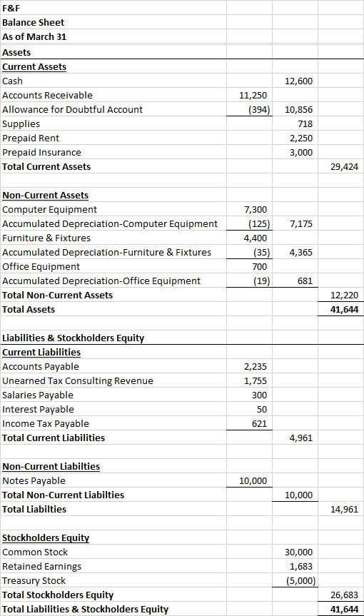Viewport: 364px width, 616px height.
Task: Click the Cash value 12,600
Action: tap(298, 81)
